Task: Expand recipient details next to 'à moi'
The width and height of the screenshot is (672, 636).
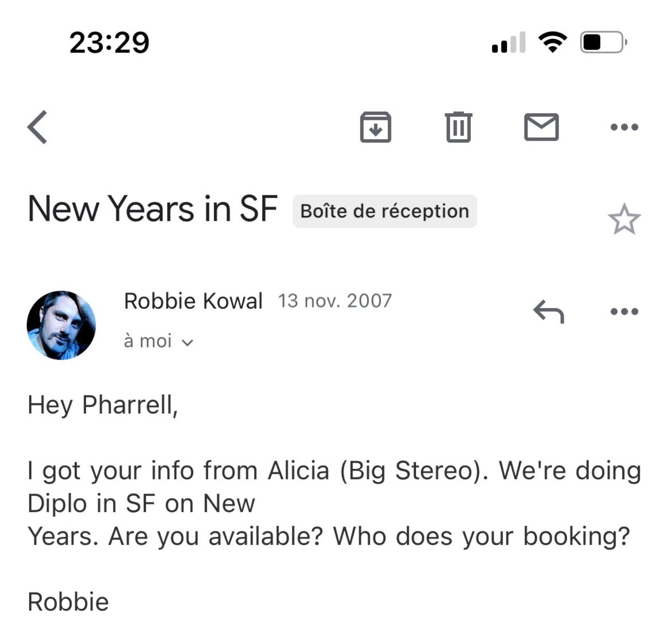Action: (187, 342)
